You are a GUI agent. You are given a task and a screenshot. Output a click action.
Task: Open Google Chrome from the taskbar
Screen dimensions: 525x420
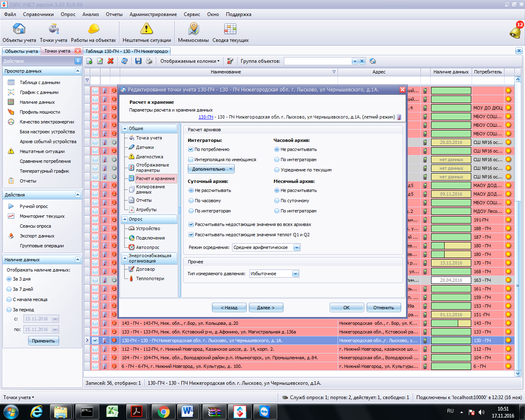click(x=163, y=411)
